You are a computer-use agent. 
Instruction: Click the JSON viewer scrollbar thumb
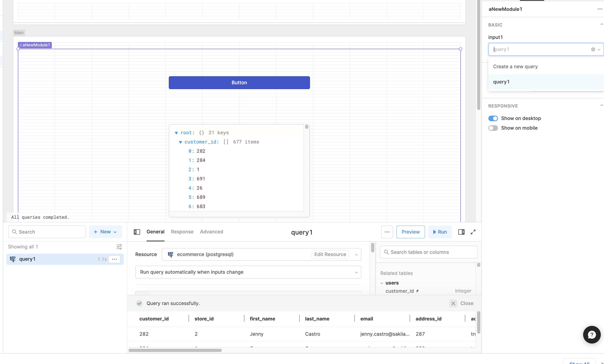(306, 127)
